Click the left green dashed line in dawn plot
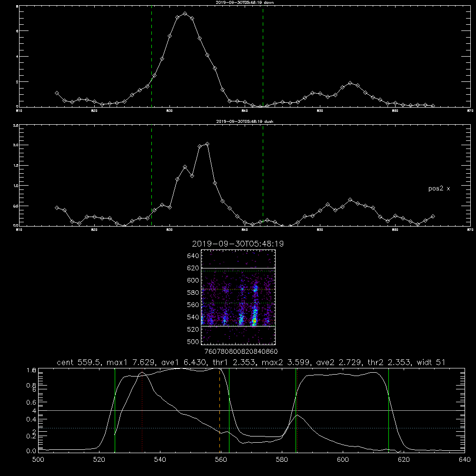Image resolution: width=476 pixels, height=476 pixels. [x=151, y=57]
